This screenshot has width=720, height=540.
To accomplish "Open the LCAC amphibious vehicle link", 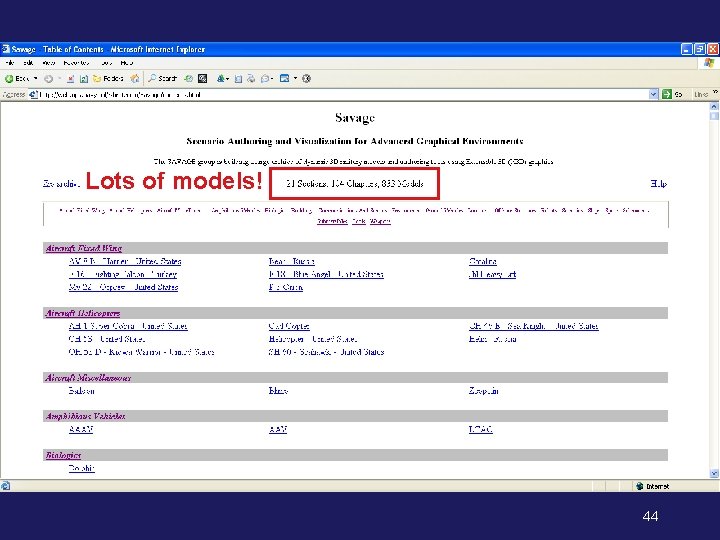I will pyautogui.click(x=481, y=430).
